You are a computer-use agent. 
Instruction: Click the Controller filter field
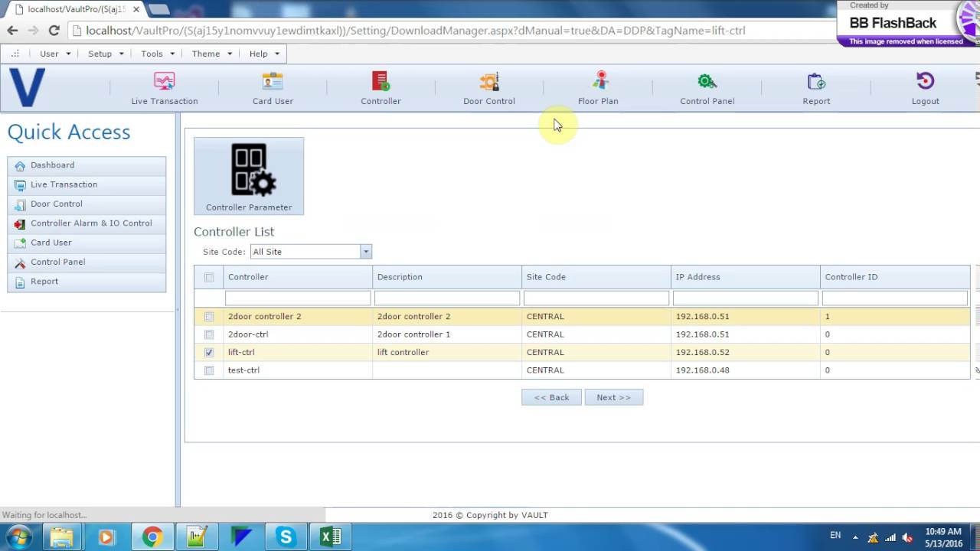tap(298, 298)
